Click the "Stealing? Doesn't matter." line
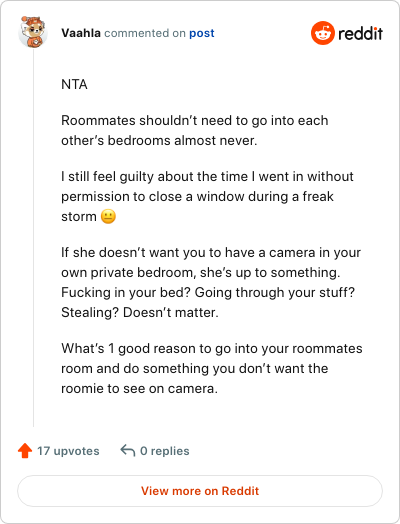The image size is (400, 524). click(140, 312)
